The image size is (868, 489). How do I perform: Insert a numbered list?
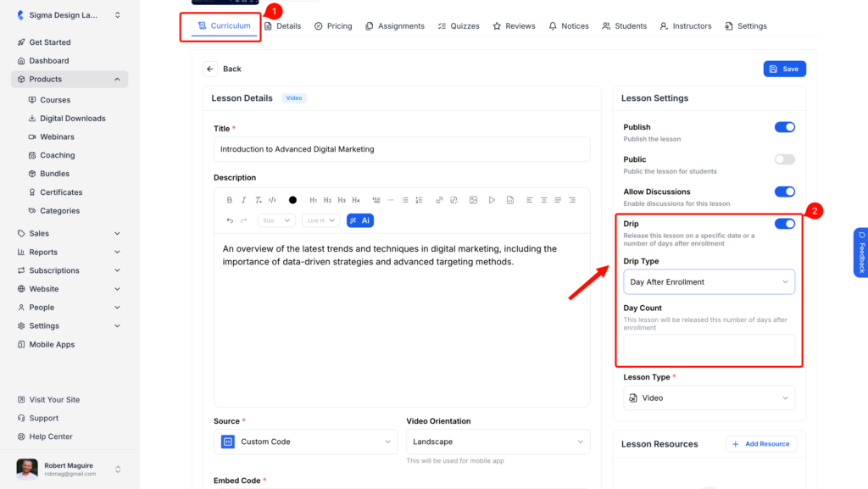419,200
